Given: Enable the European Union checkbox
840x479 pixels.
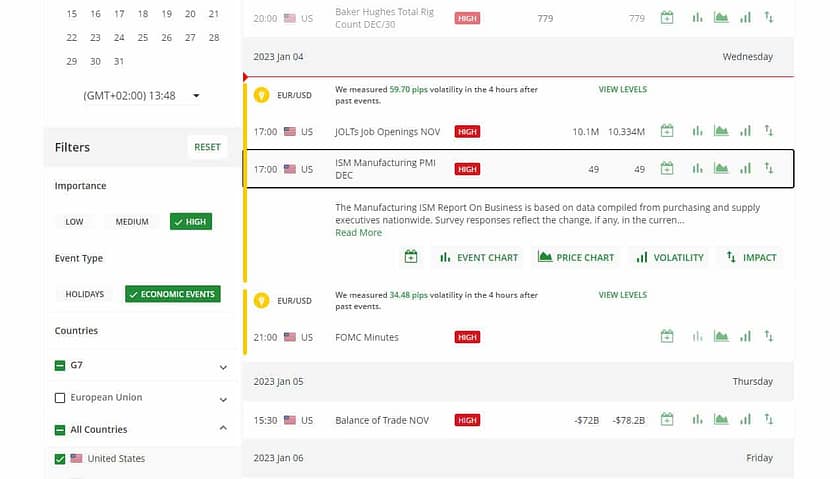Looking at the screenshot, I should [x=60, y=398].
